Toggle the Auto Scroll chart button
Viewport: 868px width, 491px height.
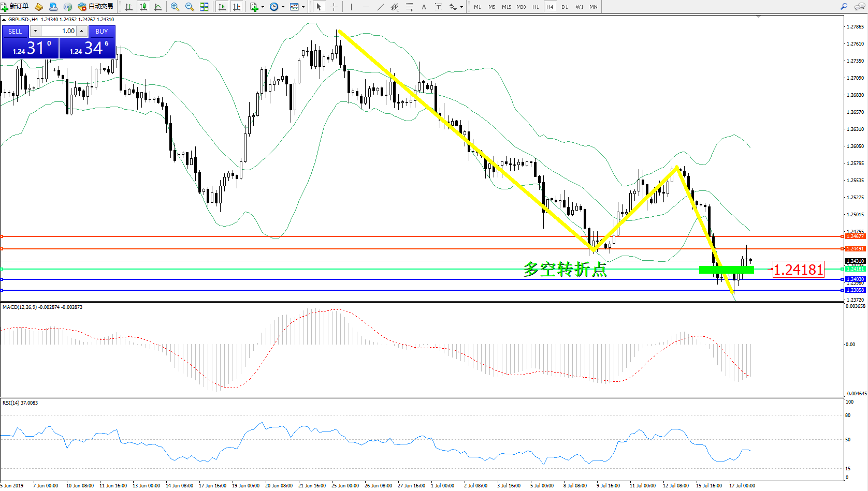222,7
